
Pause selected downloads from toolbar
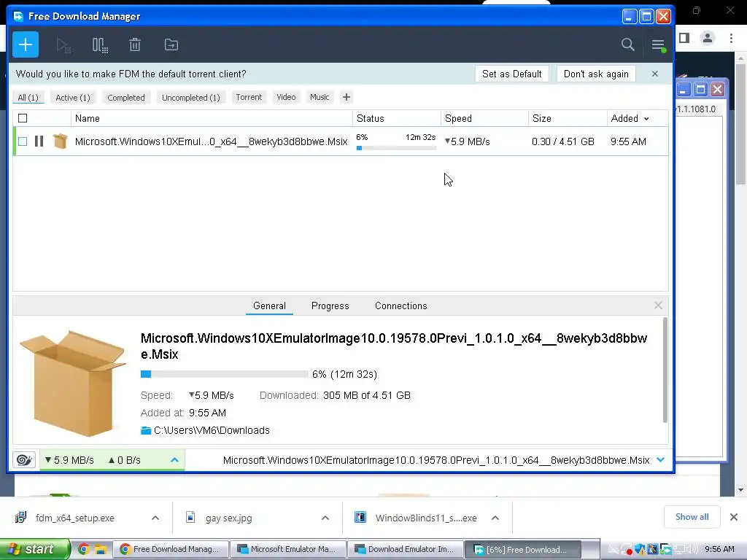100,45
